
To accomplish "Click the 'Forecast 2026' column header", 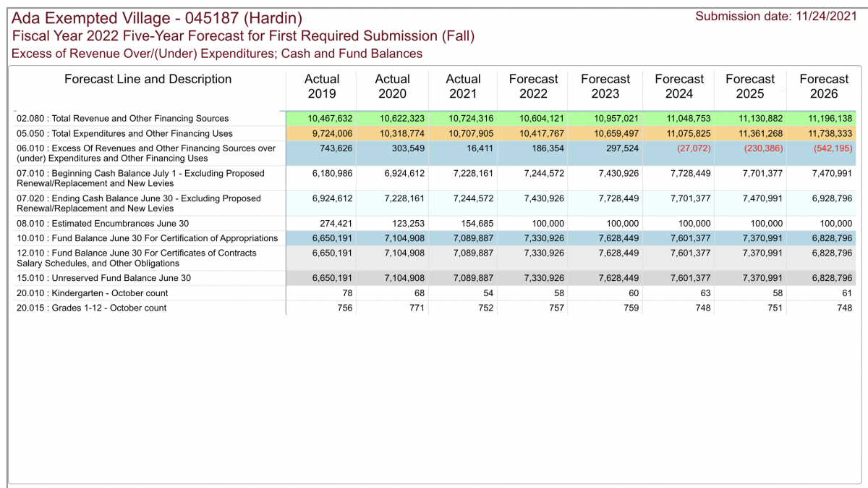I will 824,86.
